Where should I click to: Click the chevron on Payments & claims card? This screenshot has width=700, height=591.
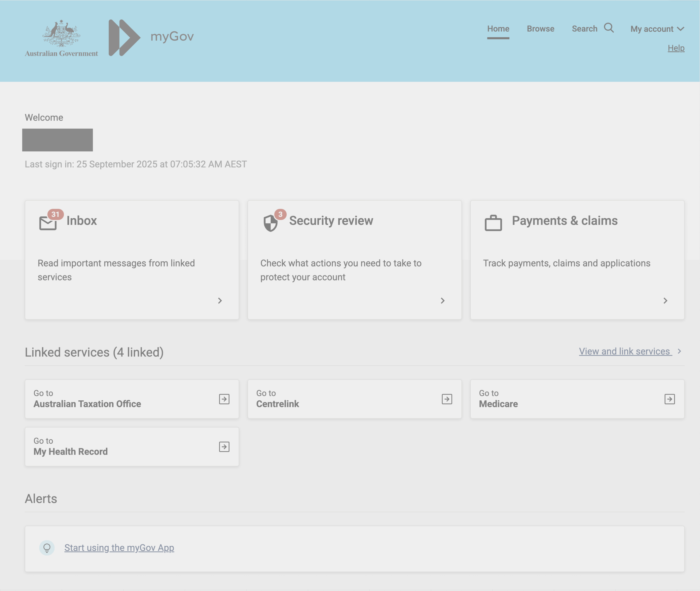pyautogui.click(x=666, y=300)
